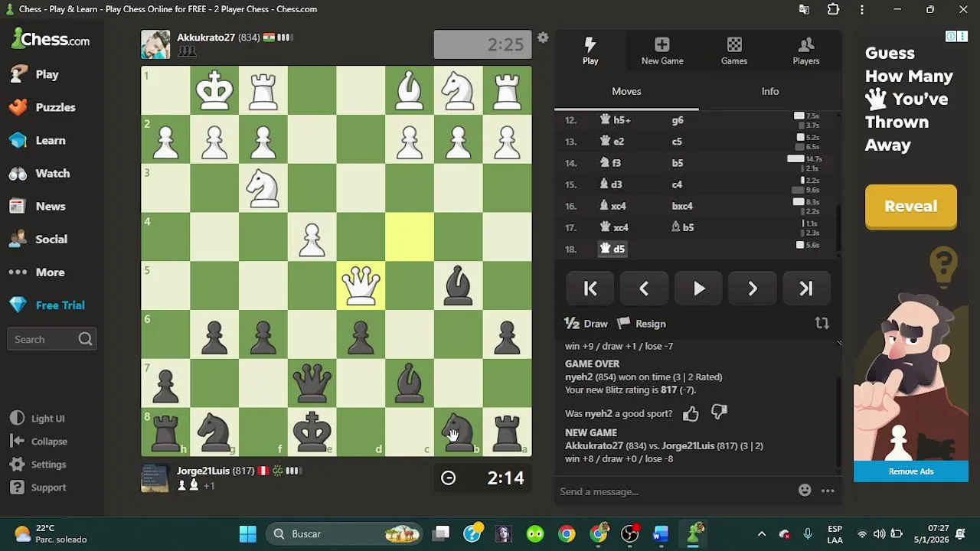The image size is (980, 551).
Task: Open Support in sidebar
Action: [38, 487]
